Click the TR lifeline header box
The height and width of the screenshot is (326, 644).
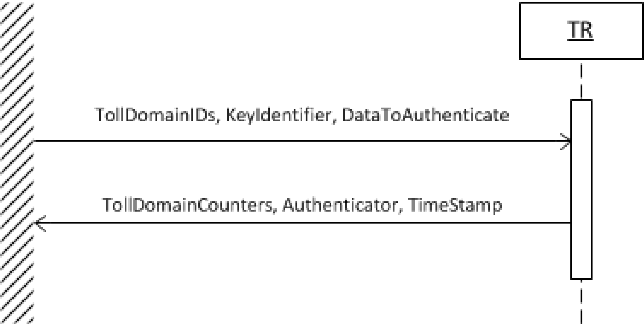tap(581, 31)
